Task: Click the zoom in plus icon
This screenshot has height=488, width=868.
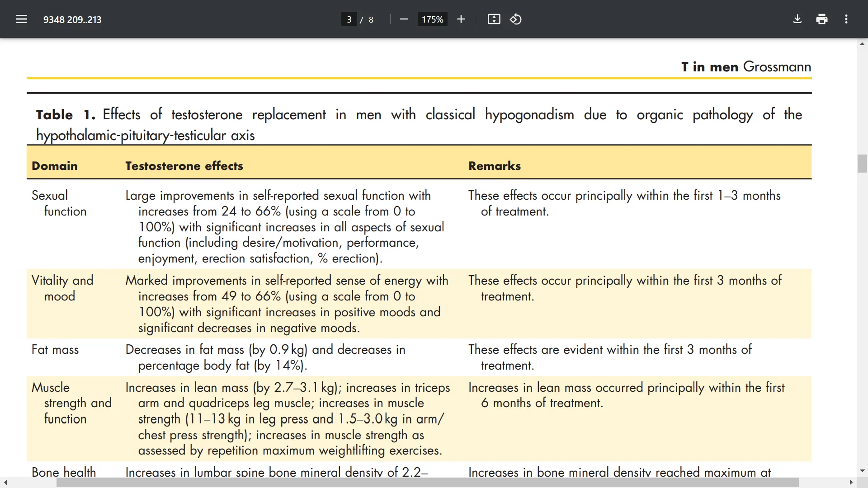Action: click(x=461, y=19)
